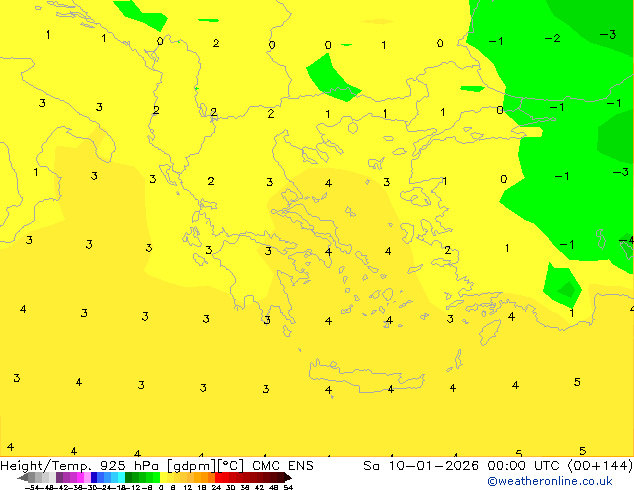Click the "ENS" label
634x490 pixels.
(x=301, y=466)
